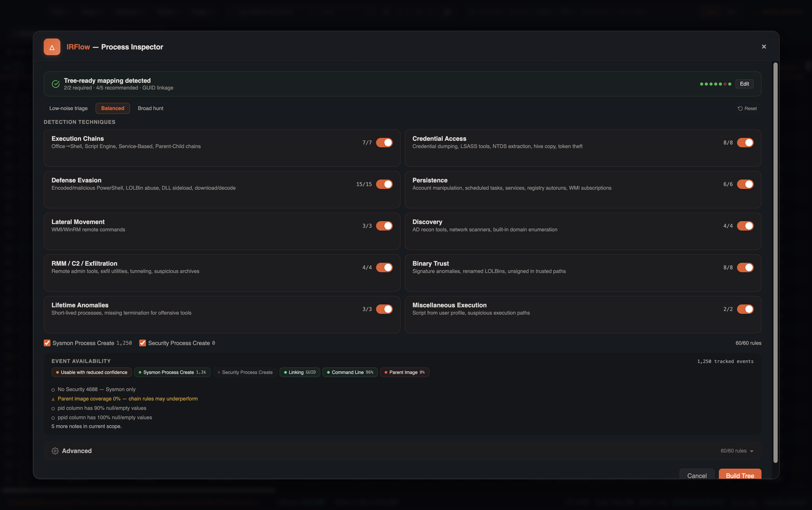
Task: Click the Usable with reduced confidence badge
Action: (x=91, y=372)
